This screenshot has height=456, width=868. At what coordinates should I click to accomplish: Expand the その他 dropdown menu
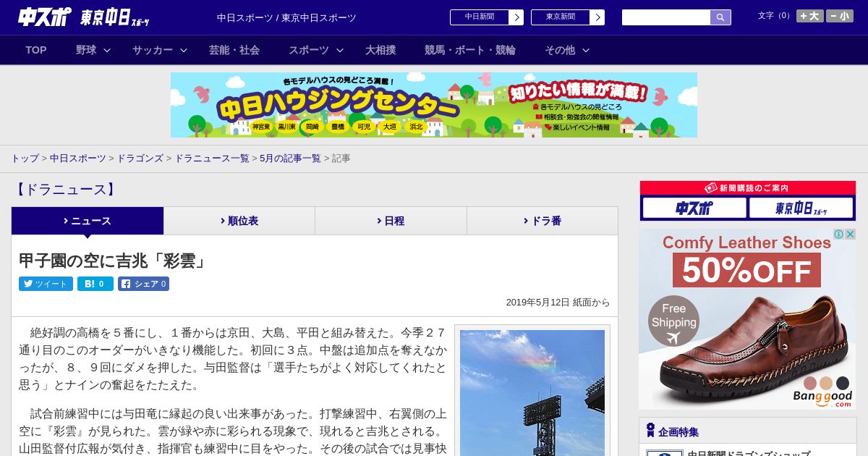567,50
